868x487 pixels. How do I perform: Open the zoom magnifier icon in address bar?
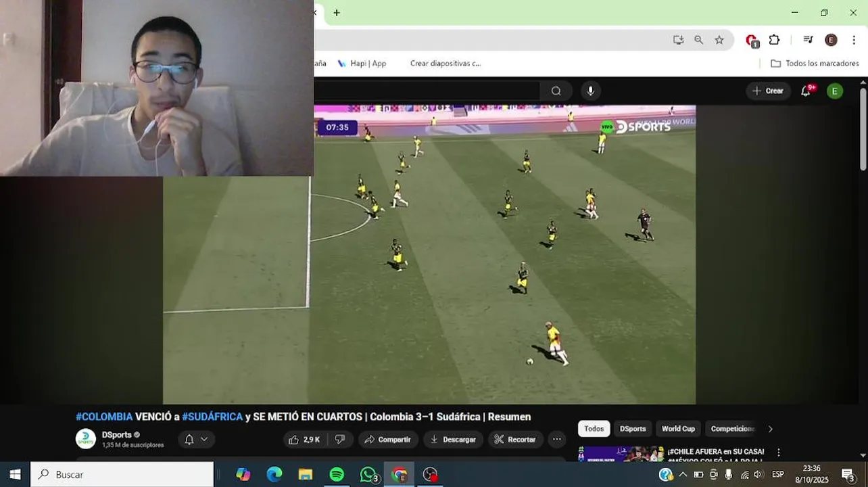(x=698, y=40)
